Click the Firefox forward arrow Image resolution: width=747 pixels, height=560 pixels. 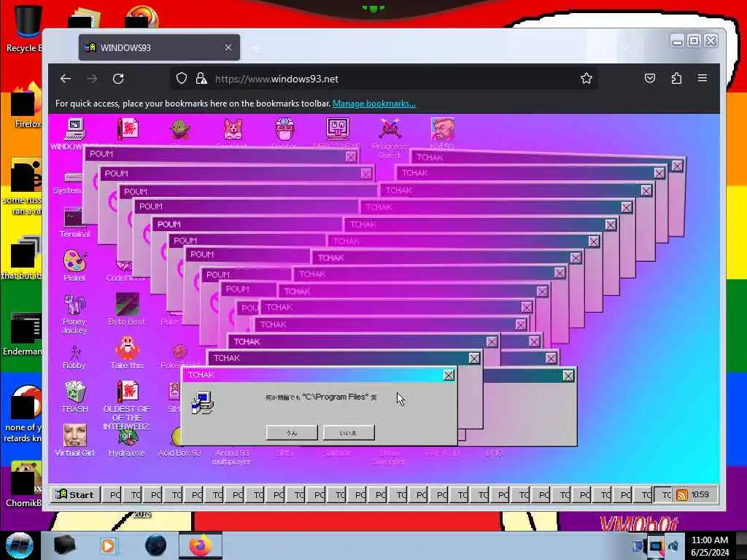pyautogui.click(x=92, y=79)
